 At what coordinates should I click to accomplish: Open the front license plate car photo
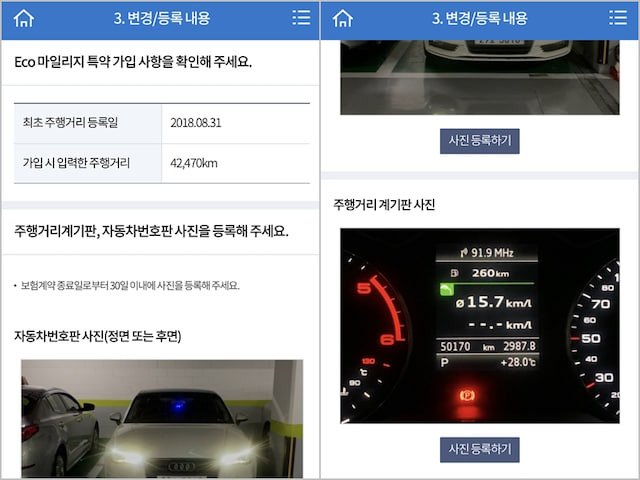(162, 419)
